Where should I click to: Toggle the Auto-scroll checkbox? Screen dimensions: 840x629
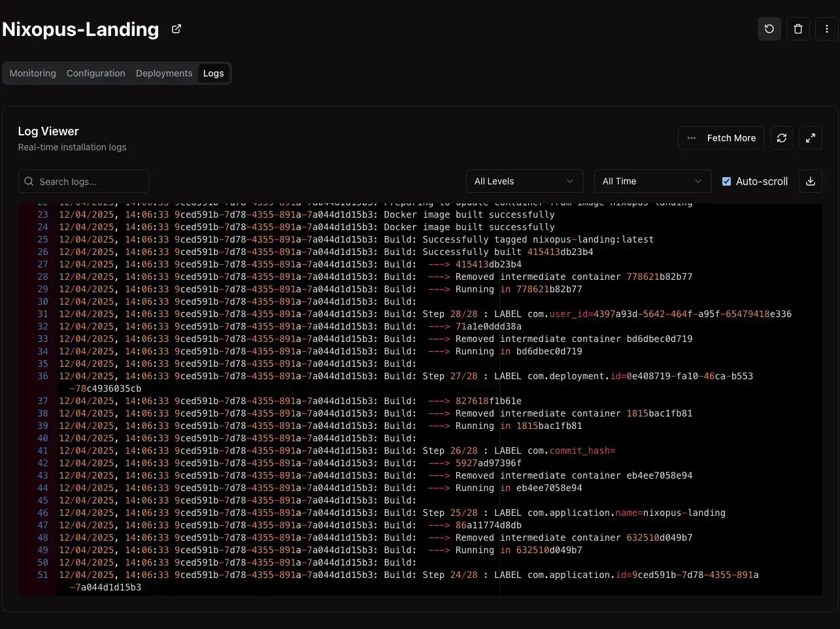pyautogui.click(x=726, y=181)
